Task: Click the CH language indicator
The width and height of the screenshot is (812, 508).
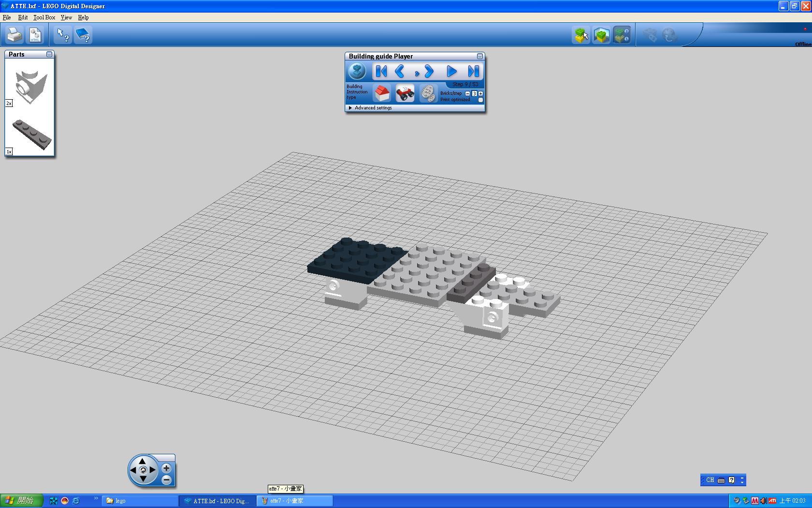Action: coord(710,480)
